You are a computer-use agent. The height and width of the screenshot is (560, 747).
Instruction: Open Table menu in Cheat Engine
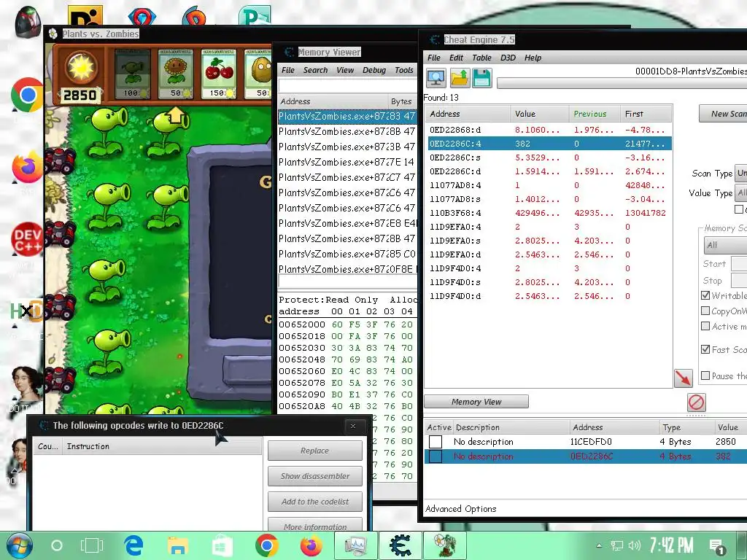pos(481,58)
